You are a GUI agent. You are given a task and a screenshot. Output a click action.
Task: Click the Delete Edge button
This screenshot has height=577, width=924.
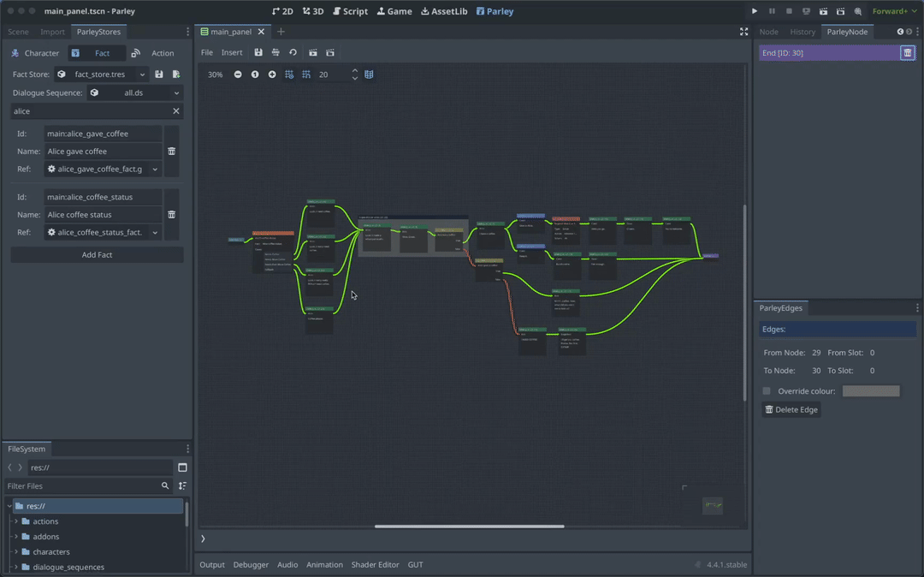(x=792, y=409)
